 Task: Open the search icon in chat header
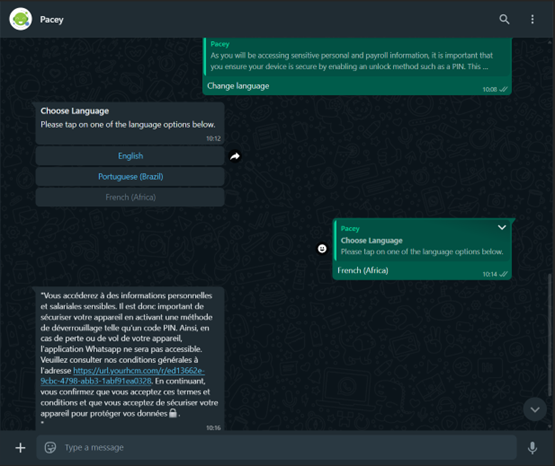click(x=504, y=19)
